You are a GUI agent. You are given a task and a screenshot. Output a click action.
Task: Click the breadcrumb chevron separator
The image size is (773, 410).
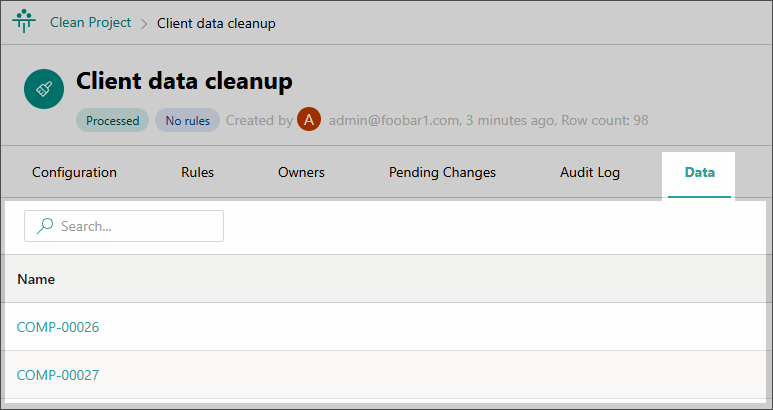[x=144, y=23]
